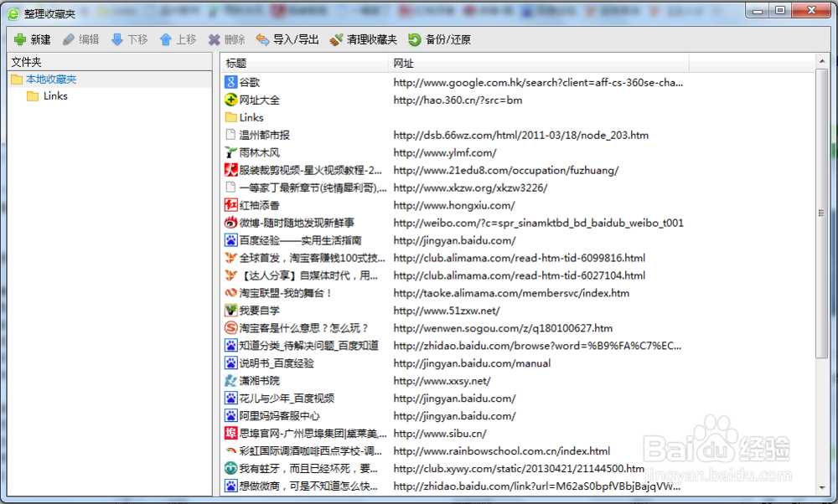Image resolution: width=838 pixels, height=504 pixels.
Task: Maximize the 整理收藏夹 window
Action: pos(780,10)
